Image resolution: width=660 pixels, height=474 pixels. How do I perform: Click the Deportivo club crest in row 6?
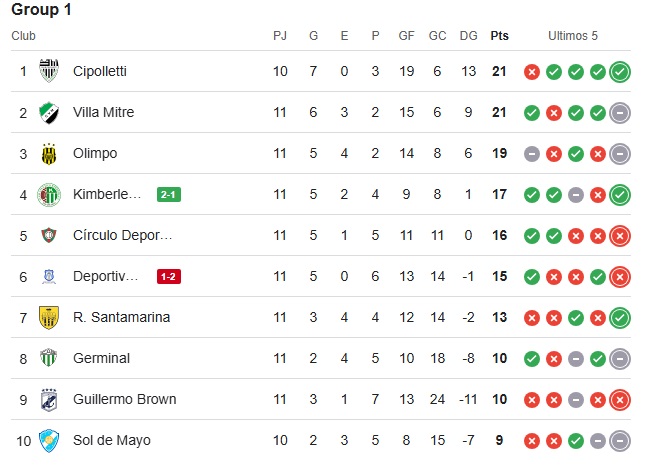(49, 277)
